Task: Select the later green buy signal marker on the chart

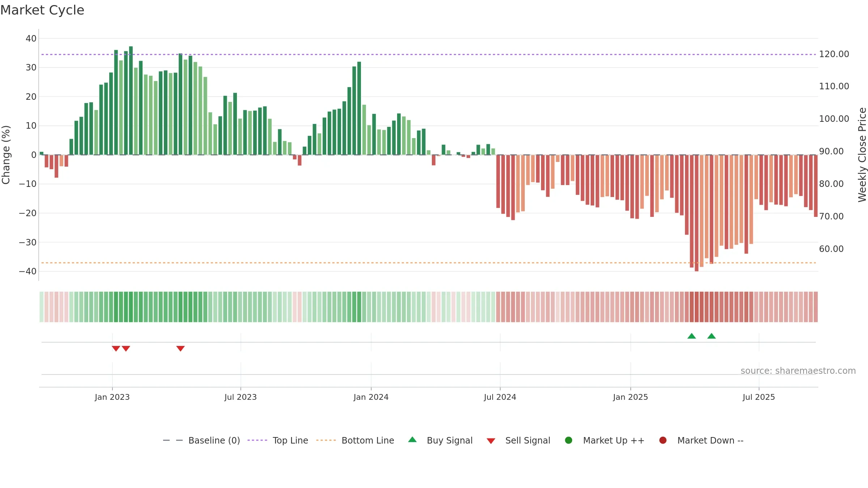Action: [x=711, y=336]
